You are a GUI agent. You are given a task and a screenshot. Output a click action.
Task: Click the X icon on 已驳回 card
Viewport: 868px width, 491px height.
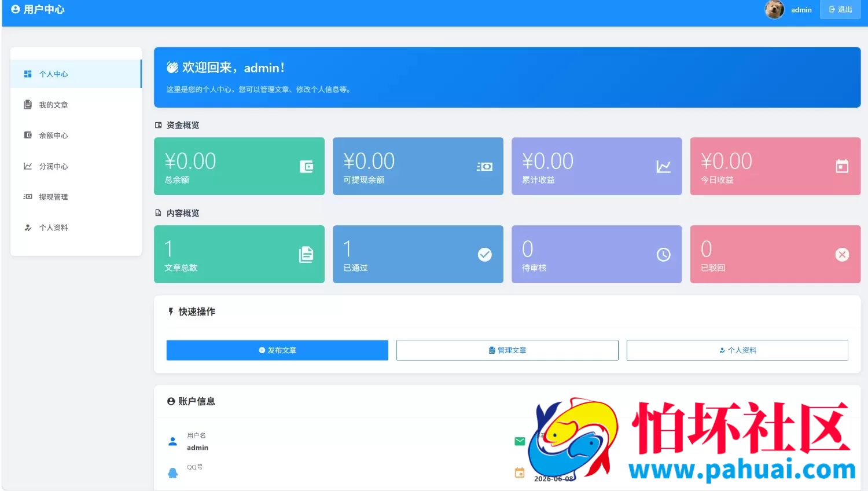coord(842,255)
